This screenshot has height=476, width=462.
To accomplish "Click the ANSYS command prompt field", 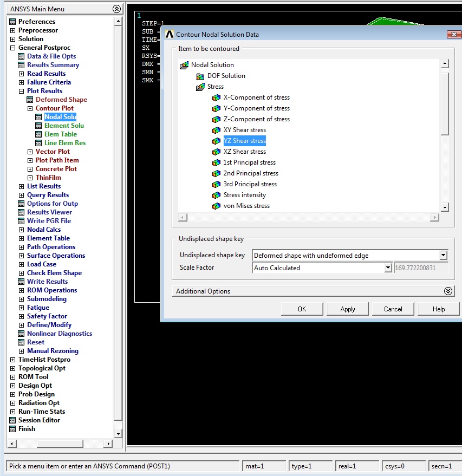I will [x=122, y=466].
